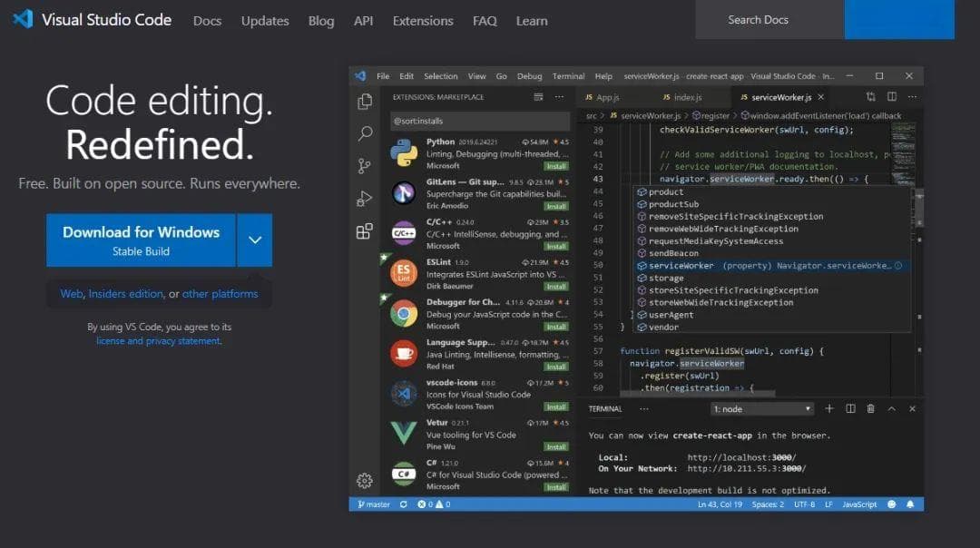Click the Insiders edition link
Viewport: 980px width, 548px height.
[x=125, y=294]
